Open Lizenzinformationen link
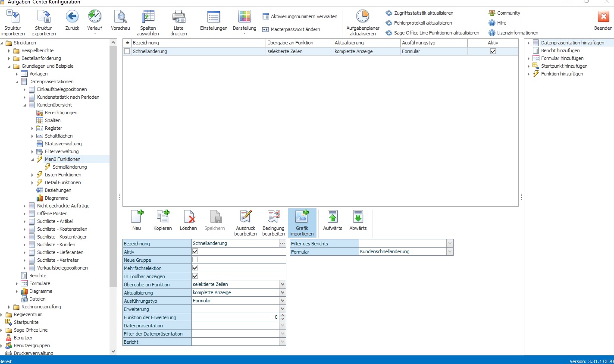This screenshot has width=614, height=364. click(517, 33)
